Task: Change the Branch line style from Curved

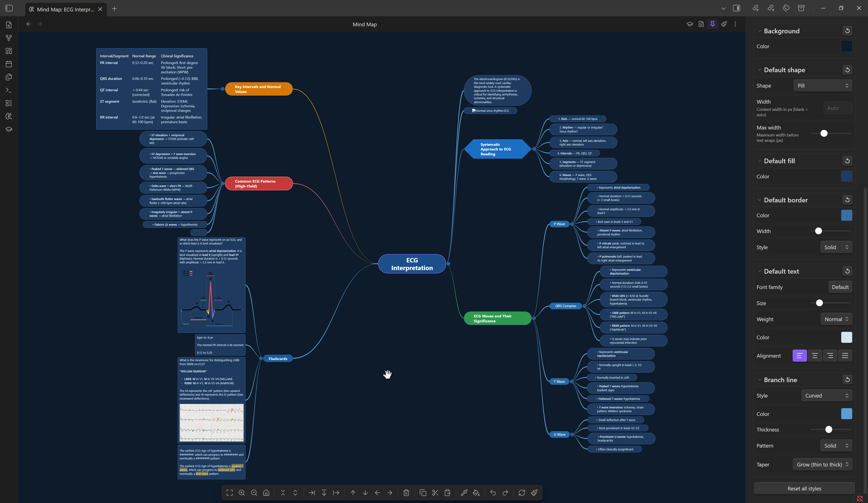Action: click(x=826, y=395)
